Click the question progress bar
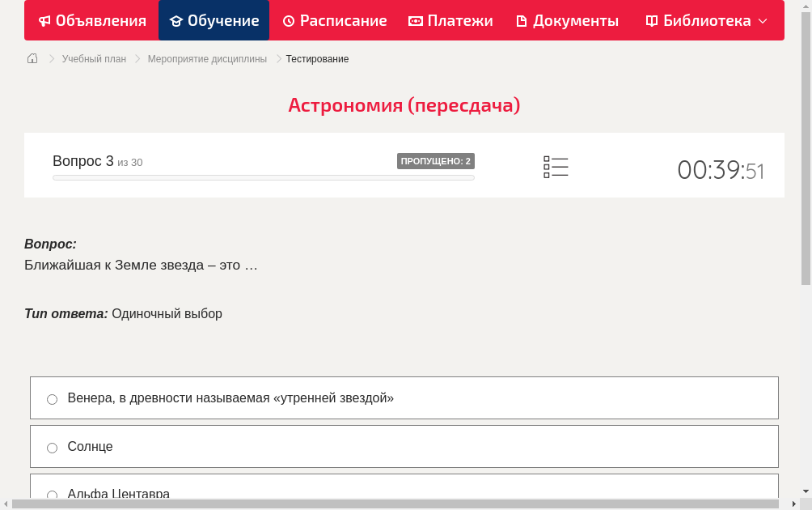The image size is (812, 510). [263, 177]
